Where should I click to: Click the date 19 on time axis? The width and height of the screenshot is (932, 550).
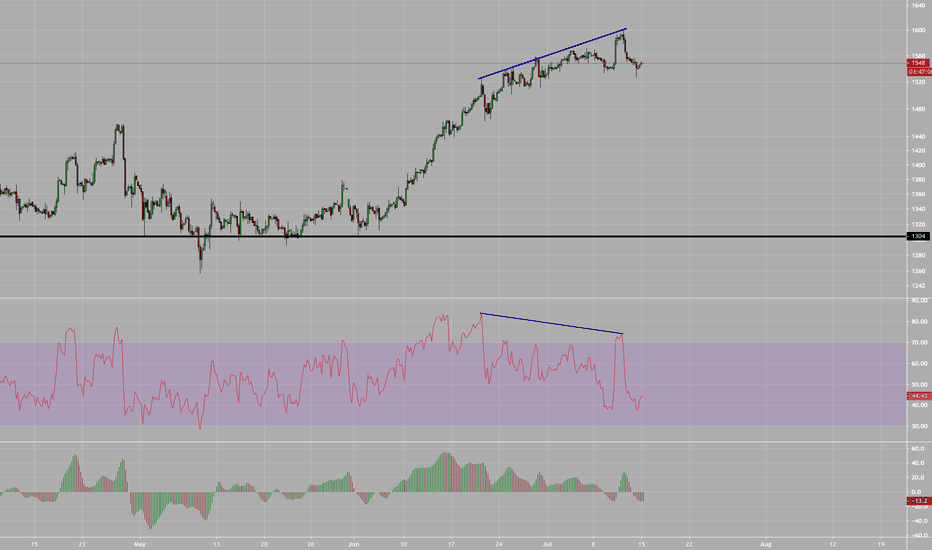pos(881,544)
